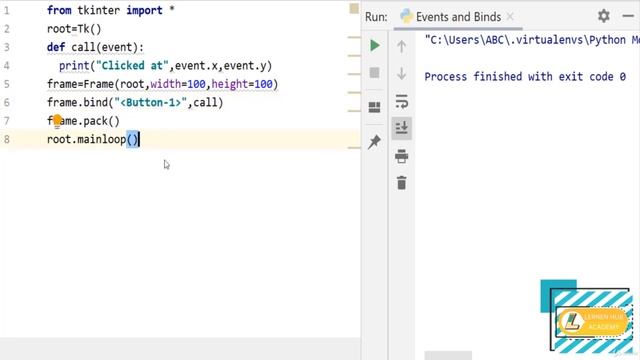Click "from tkinter import *" on line 1
The image size is (640, 360).
(111, 10)
